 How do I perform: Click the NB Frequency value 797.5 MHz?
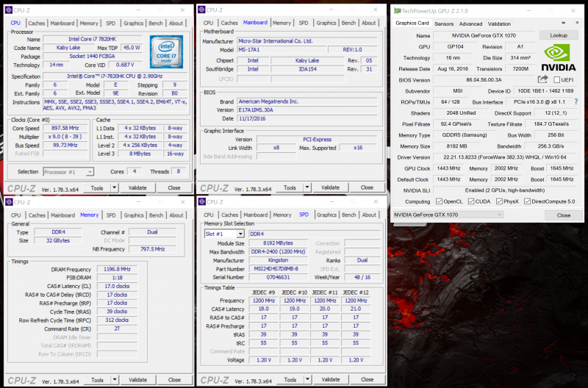153,249
